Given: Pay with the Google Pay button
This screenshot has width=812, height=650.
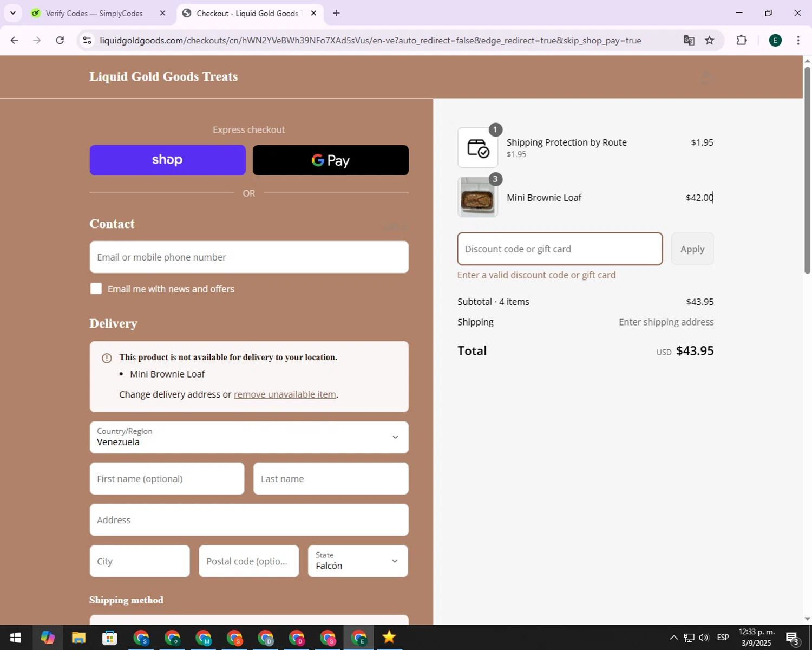Looking at the screenshot, I should point(331,160).
